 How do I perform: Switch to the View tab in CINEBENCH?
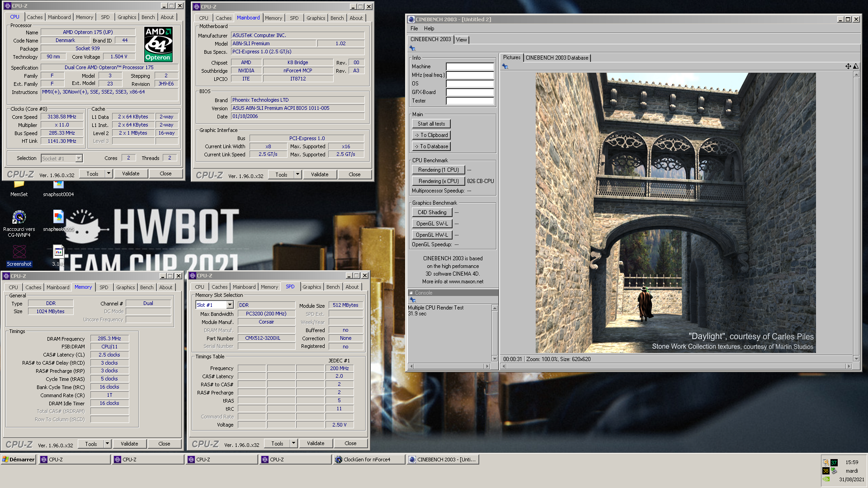tap(461, 40)
